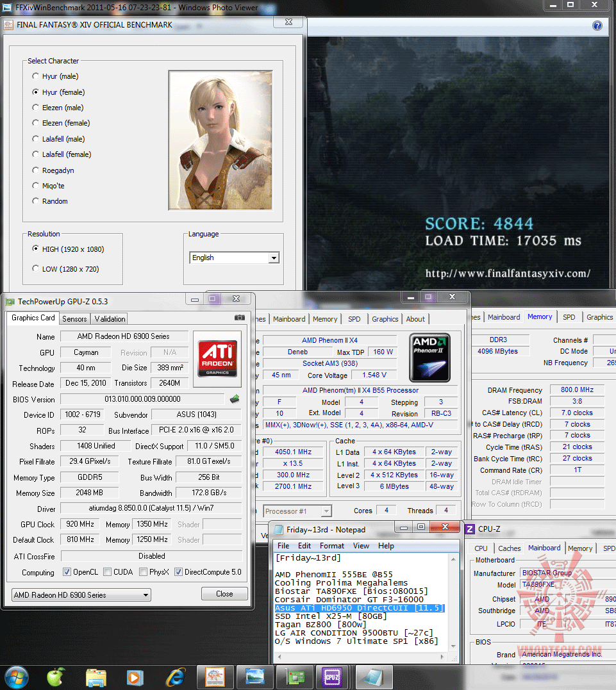This screenshot has height=690, width=616.
Task: Click the Notepad title bar icon
Action: pos(278,529)
